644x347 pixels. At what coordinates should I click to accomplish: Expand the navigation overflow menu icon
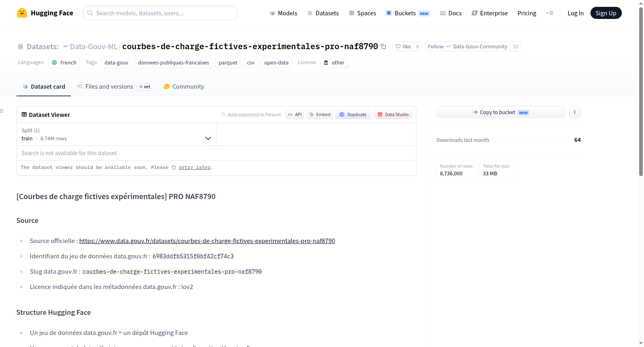tap(549, 13)
